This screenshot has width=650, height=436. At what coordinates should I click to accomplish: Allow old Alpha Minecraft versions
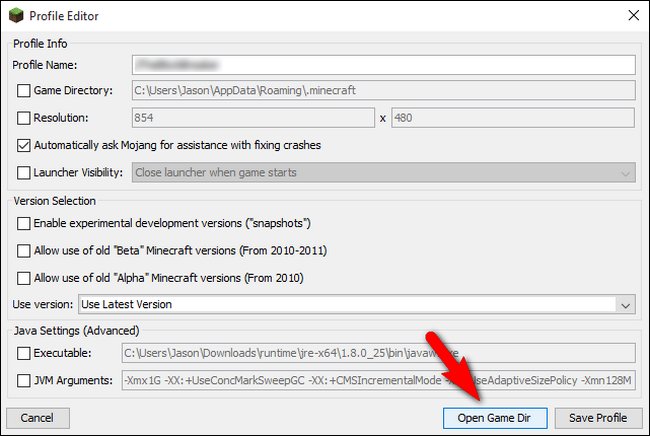click(x=24, y=278)
